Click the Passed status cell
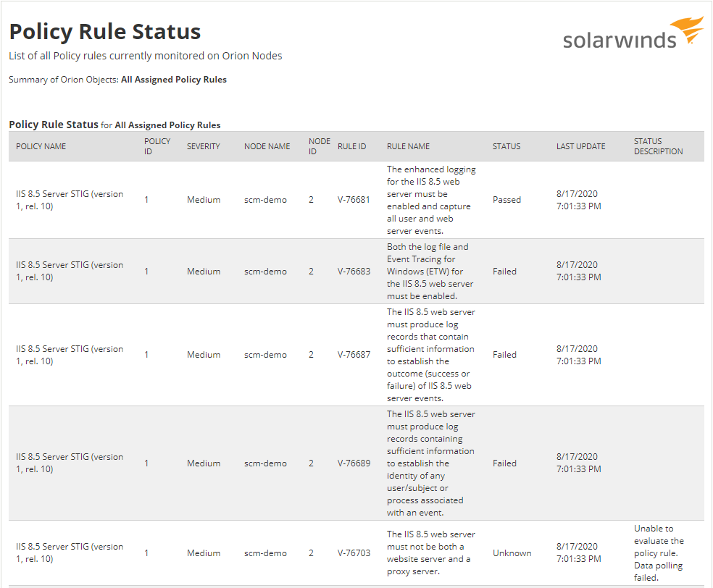713x588 pixels. coord(506,200)
